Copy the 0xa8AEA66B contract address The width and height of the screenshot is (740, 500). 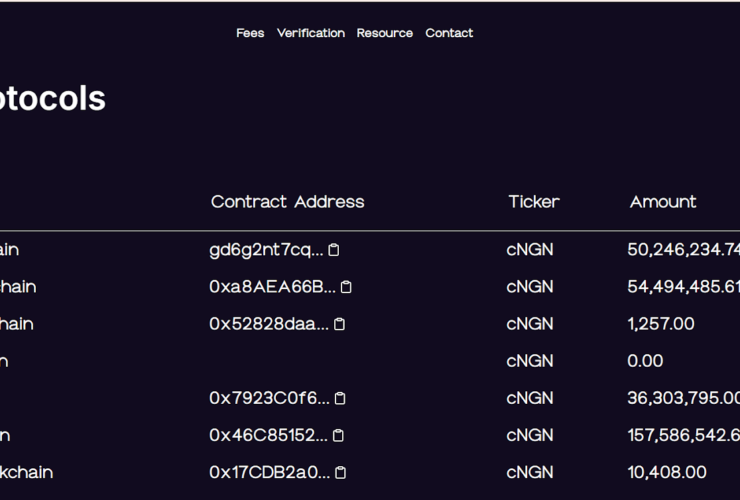pos(347,287)
